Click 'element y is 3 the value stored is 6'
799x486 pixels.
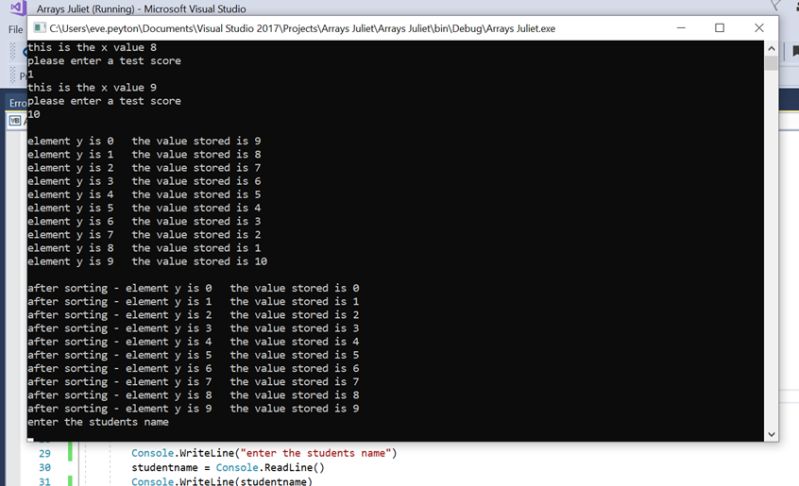[x=144, y=181]
